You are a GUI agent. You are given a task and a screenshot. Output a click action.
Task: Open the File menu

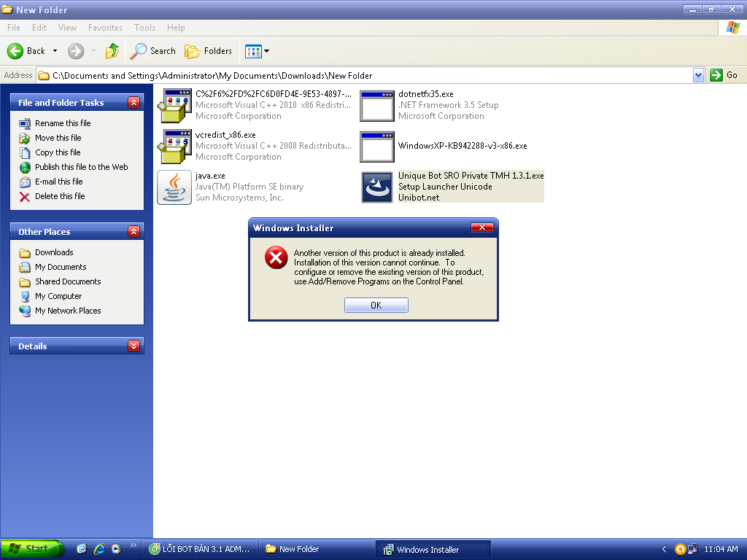tap(14, 28)
